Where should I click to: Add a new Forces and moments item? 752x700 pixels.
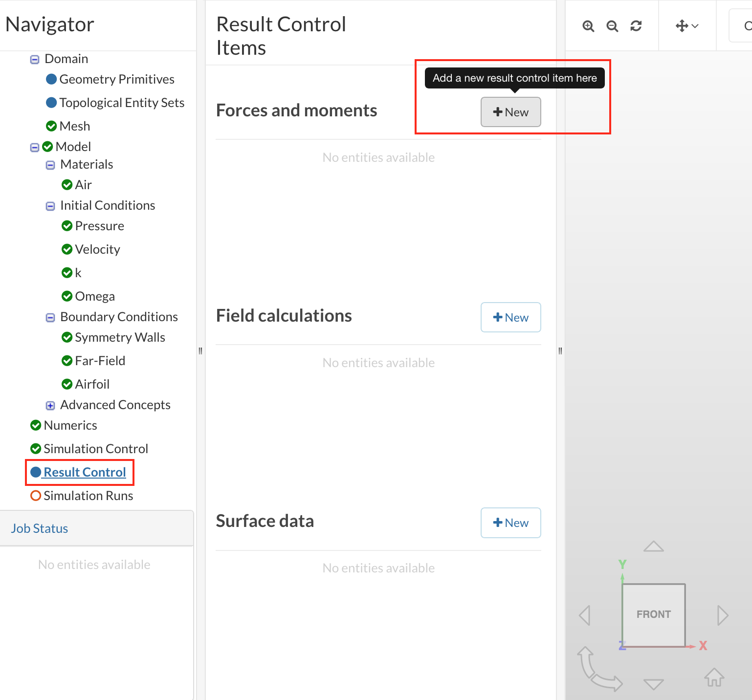510,112
